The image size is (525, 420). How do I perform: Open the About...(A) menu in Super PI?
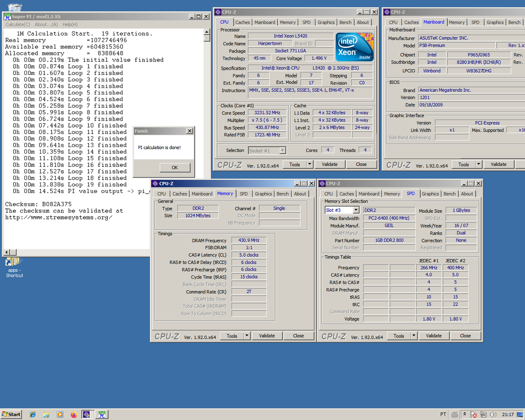(46, 24)
